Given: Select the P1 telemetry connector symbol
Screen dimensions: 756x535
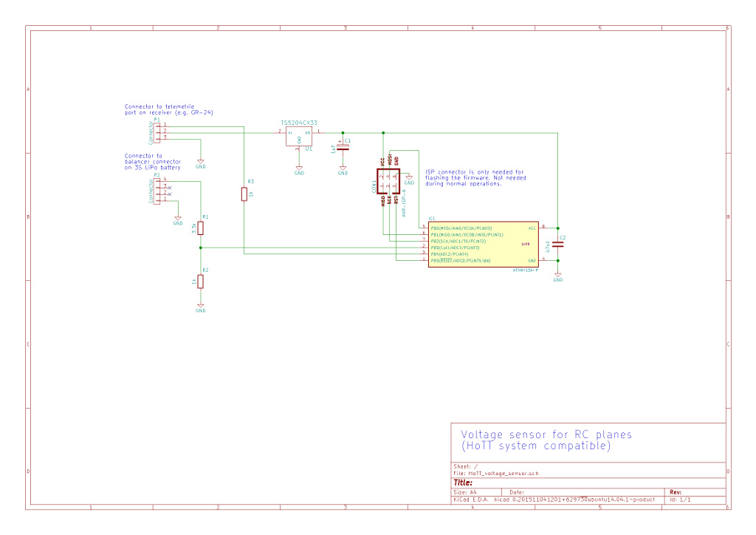Looking at the screenshot, I should tap(157, 133).
